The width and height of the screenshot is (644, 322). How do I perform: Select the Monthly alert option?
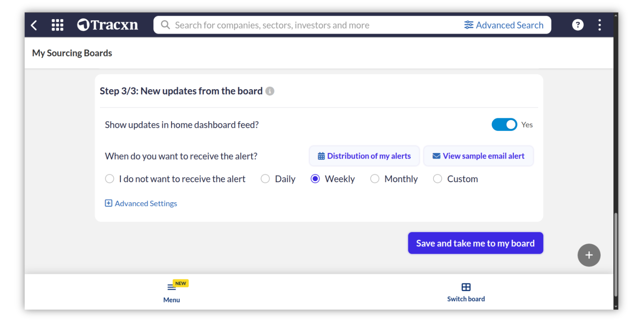375,179
